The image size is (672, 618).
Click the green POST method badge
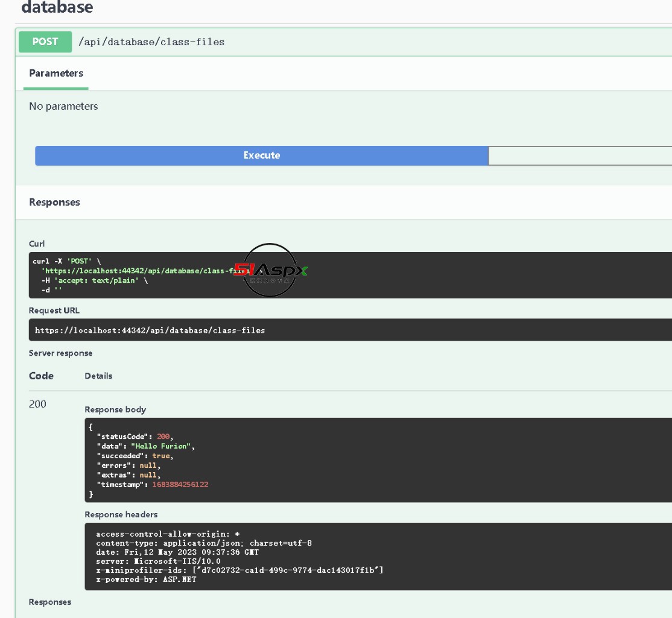click(x=45, y=42)
